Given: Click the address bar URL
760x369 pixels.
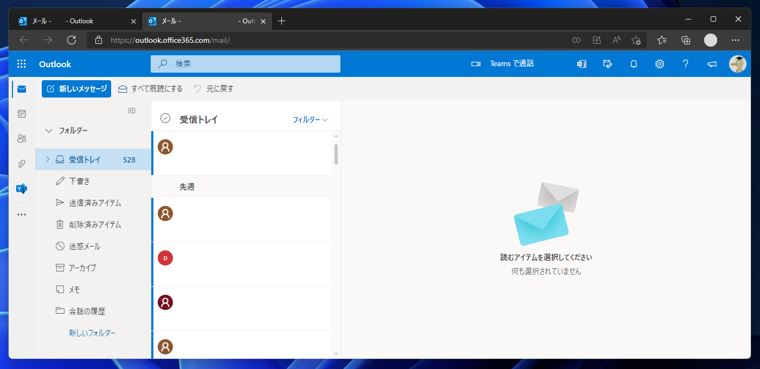Looking at the screenshot, I should tap(171, 40).
